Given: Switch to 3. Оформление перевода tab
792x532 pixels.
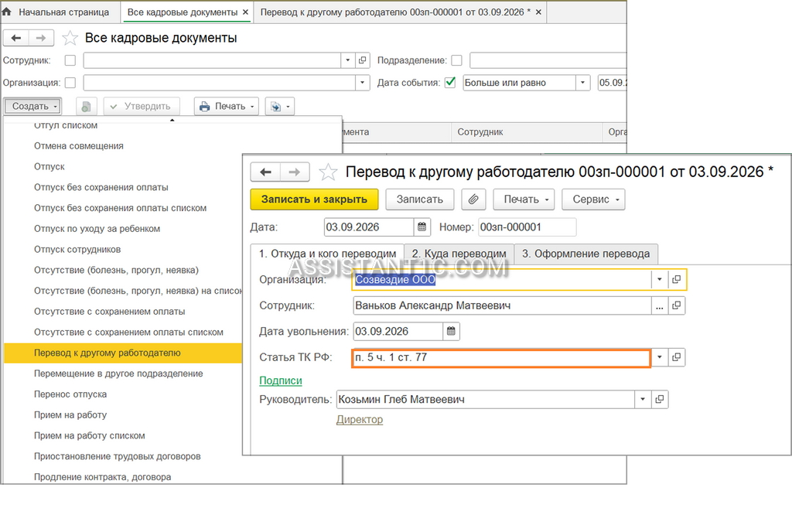Looking at the screenshot, I should click(586, 254).
